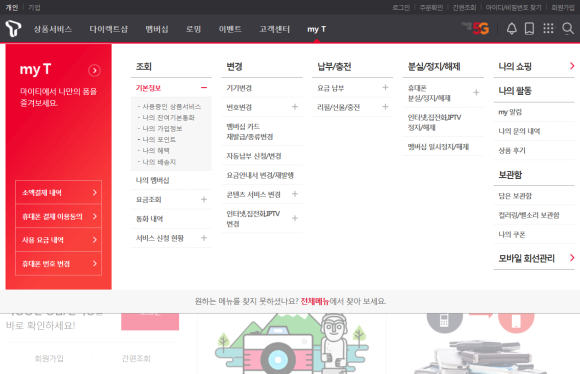Open the 휴대폰 결제 이용동의 button

pos(58,216)
